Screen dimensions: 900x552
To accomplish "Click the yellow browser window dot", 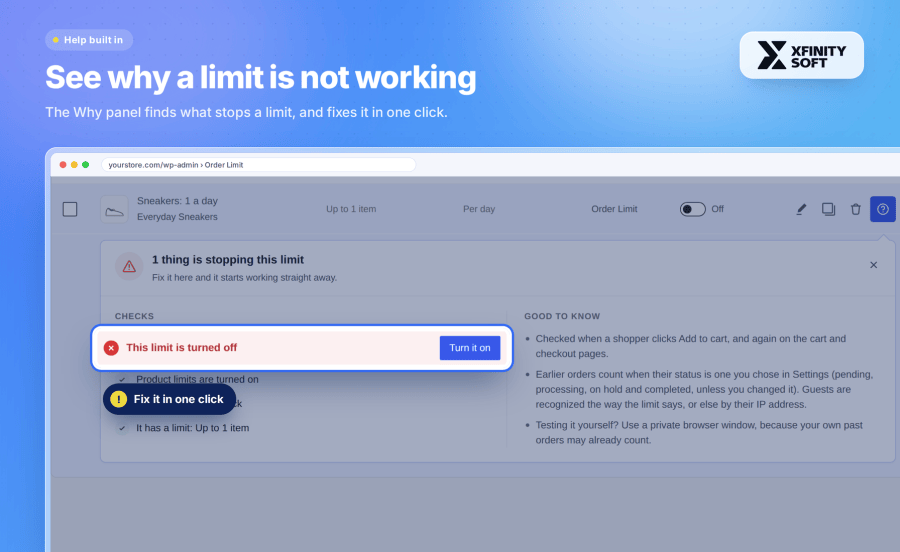I will pyautogui.click(x=74, y=165).
